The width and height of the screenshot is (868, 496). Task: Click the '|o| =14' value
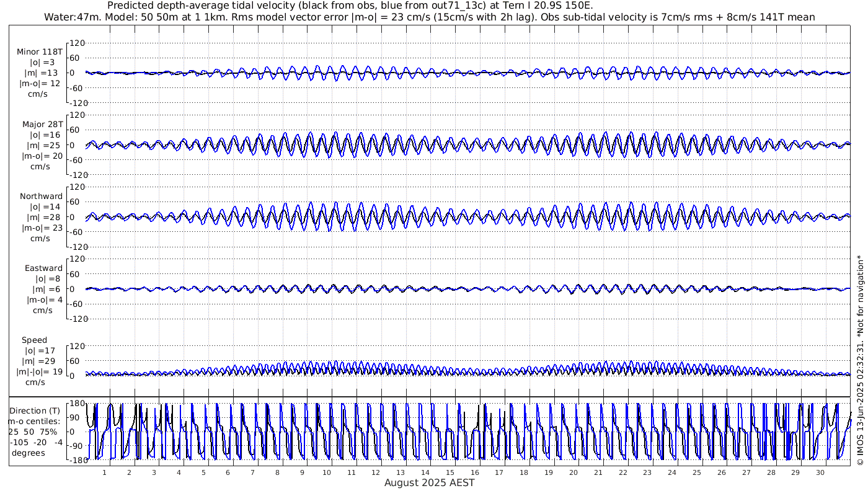click(x=45, y=206)
